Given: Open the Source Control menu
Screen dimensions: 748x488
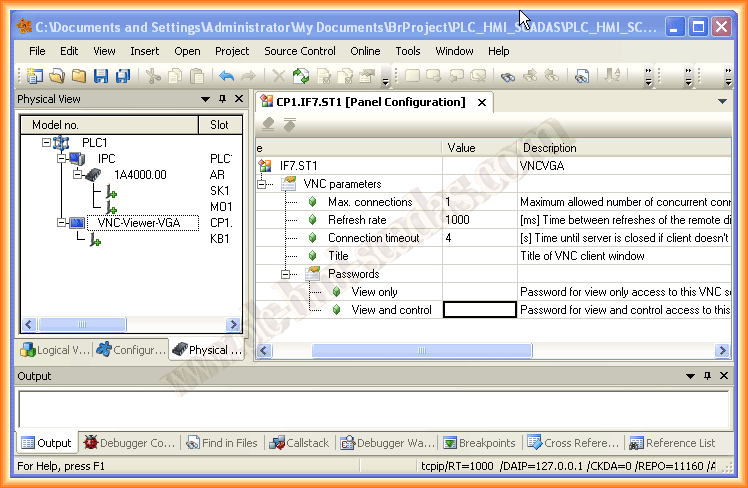Looking at the screenshot, I should click(x=299, y=50).
